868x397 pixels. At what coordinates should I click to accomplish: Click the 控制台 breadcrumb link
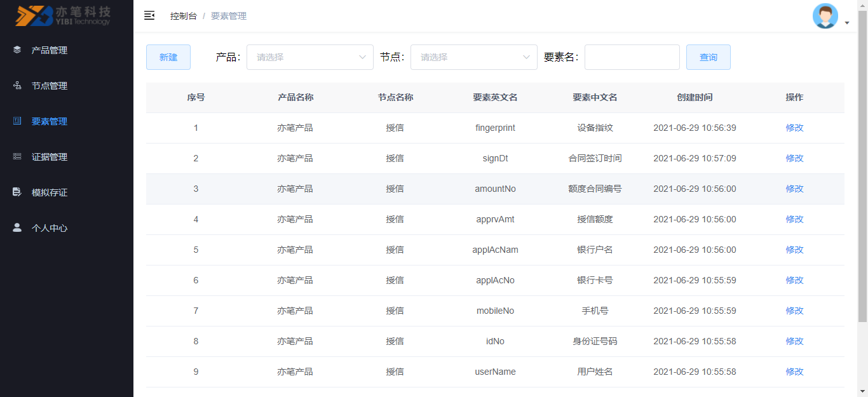(x=184, y=16)
